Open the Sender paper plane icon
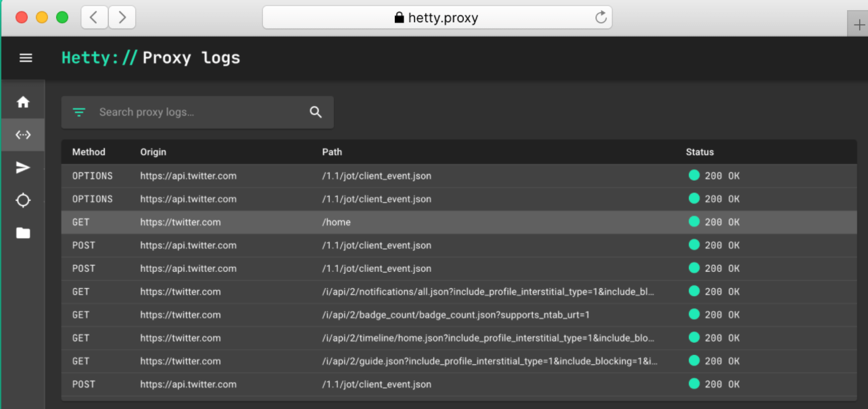Screen dimensions: 868x409 [23, 168]
